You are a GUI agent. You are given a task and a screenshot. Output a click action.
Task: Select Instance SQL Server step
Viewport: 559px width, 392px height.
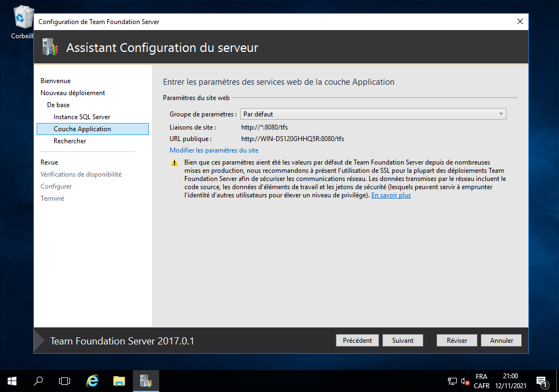pyautogui.click(x=81, y=117)
